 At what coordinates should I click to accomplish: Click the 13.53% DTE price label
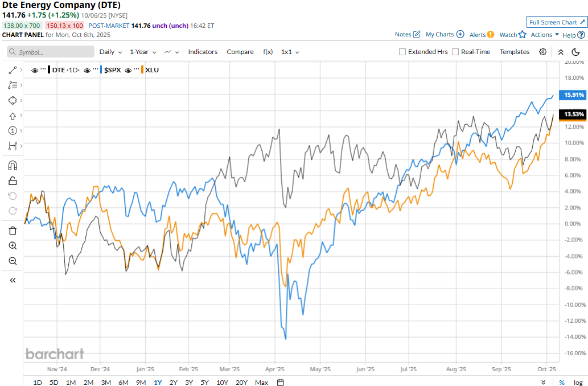(x=572, y=114)
